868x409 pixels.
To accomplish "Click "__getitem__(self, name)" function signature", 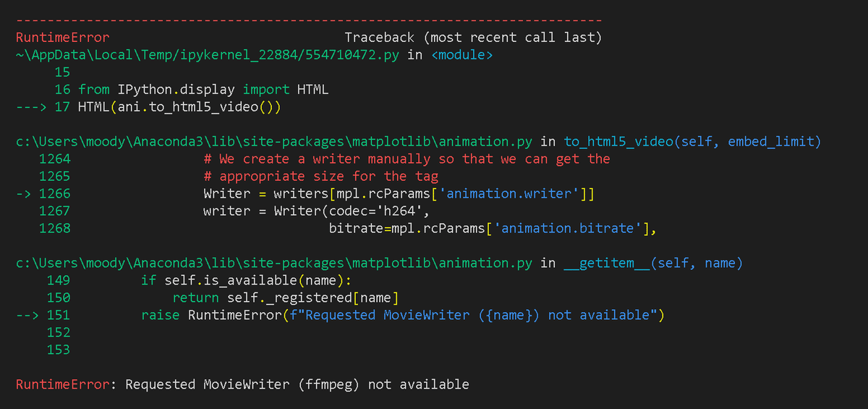I will coord(653,263).
